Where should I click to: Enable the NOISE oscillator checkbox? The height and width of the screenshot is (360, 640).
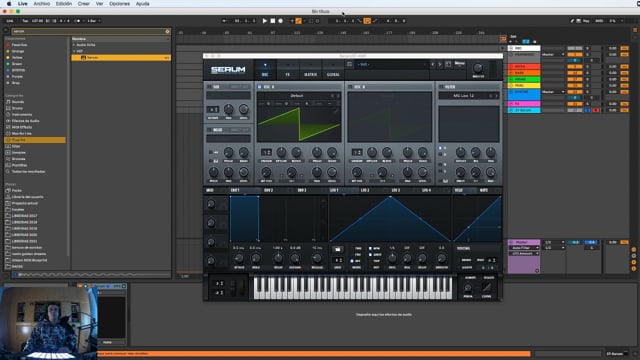click(x=209, y=130)
